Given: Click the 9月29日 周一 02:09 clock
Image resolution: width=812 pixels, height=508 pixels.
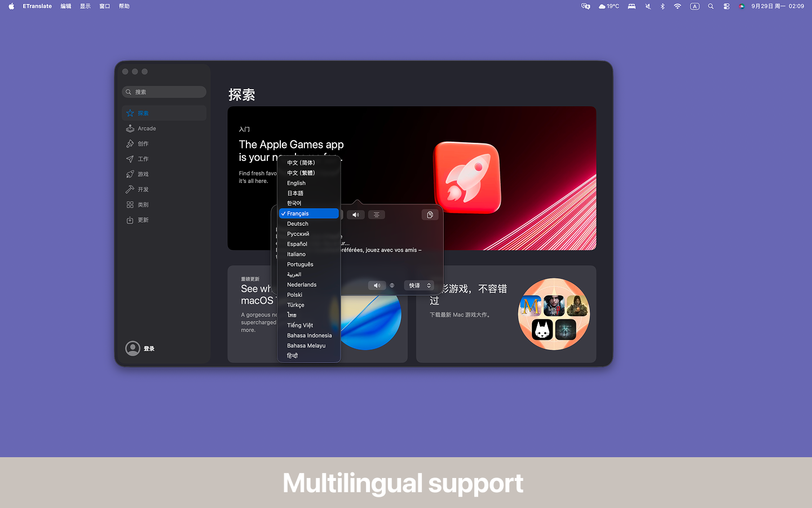Looking at the screenshot, I should click(x=778, y=6).
